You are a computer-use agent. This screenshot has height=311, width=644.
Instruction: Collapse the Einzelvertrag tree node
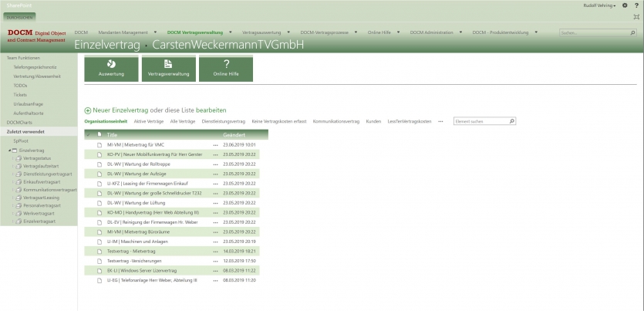tap(9, 150)
